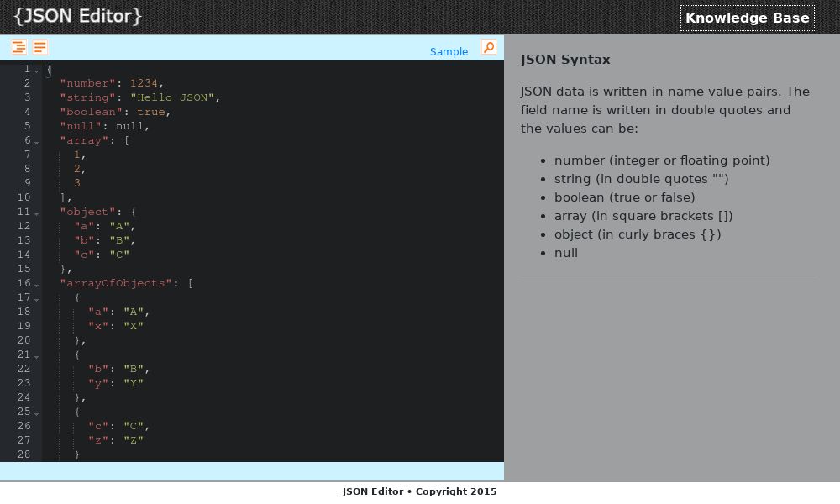Collapse the object starting on line 21
This screenshot has width=840, height=504.
pyautogui.click(x=37, y=358)
